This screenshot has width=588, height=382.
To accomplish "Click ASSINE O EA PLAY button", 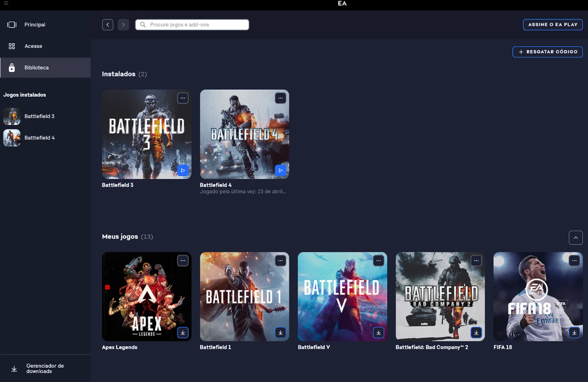I will [553, 25].
